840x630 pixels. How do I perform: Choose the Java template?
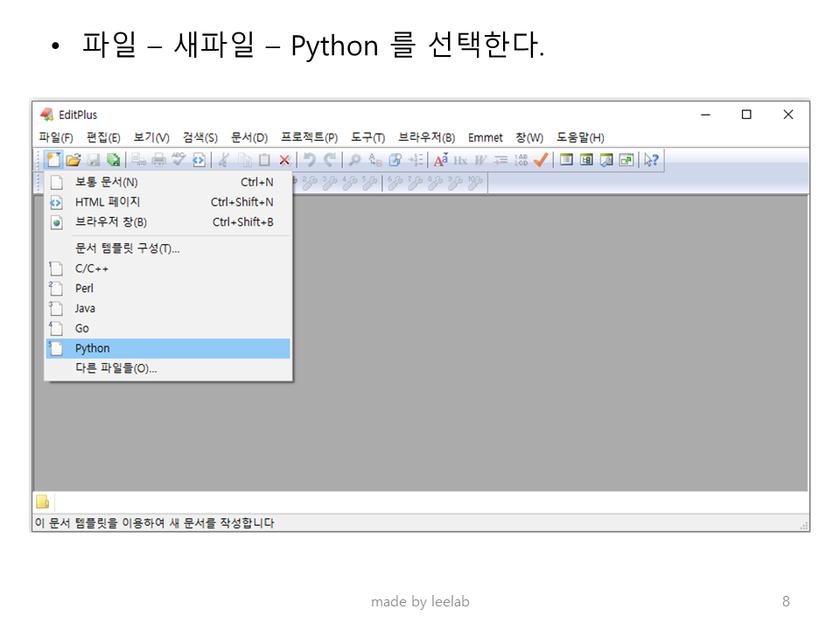coord(168,308)
